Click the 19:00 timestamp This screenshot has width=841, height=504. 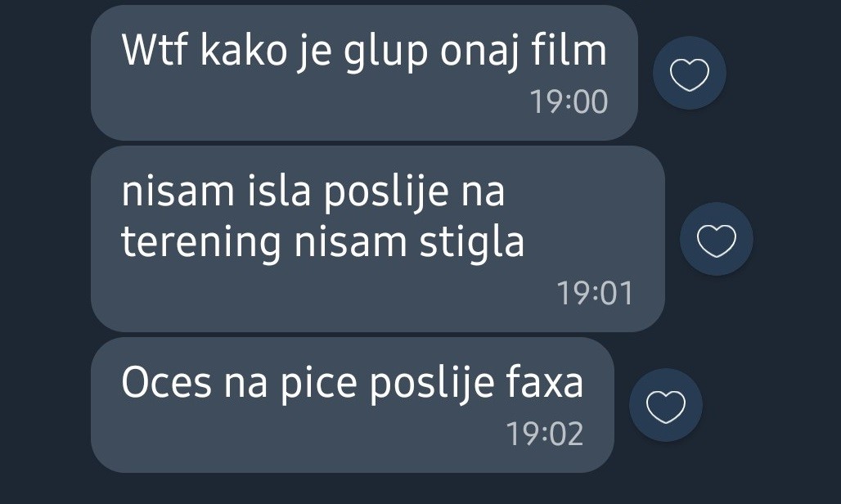point(569,101)
